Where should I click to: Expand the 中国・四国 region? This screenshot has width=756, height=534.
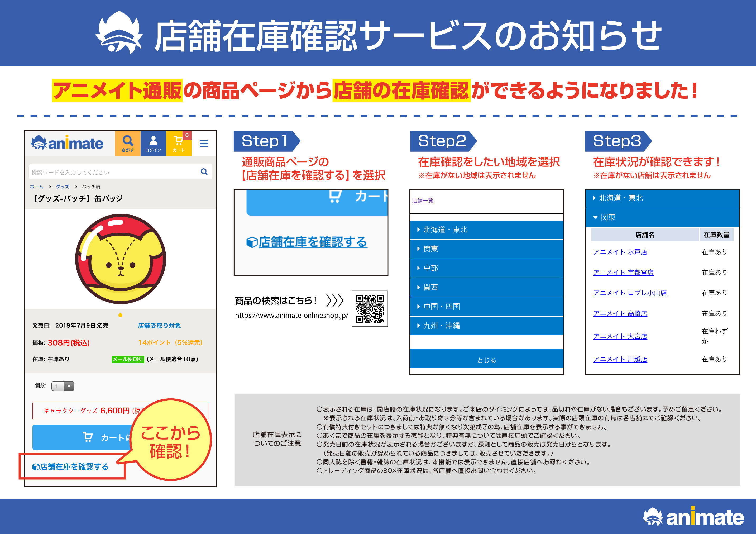click(487, 306)
